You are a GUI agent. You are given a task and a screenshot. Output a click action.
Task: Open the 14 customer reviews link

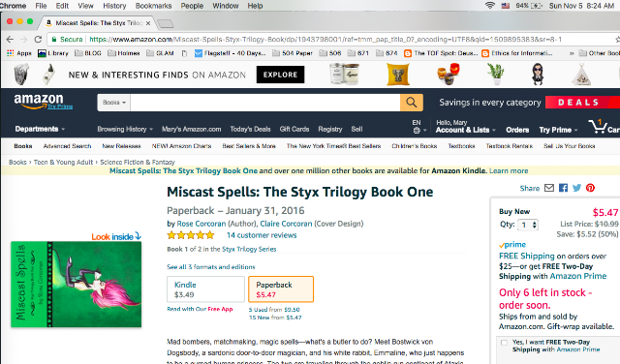click(262, 235)
